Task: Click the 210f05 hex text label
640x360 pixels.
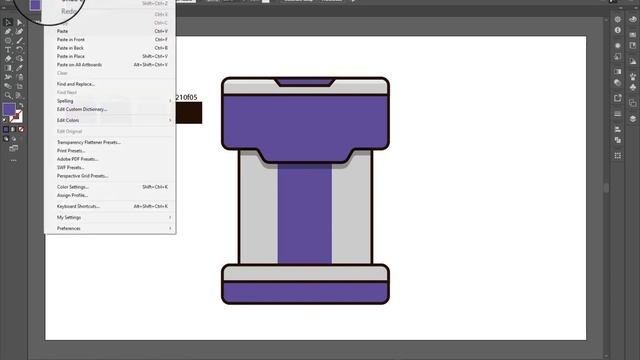Action: (x=186, y=97)
